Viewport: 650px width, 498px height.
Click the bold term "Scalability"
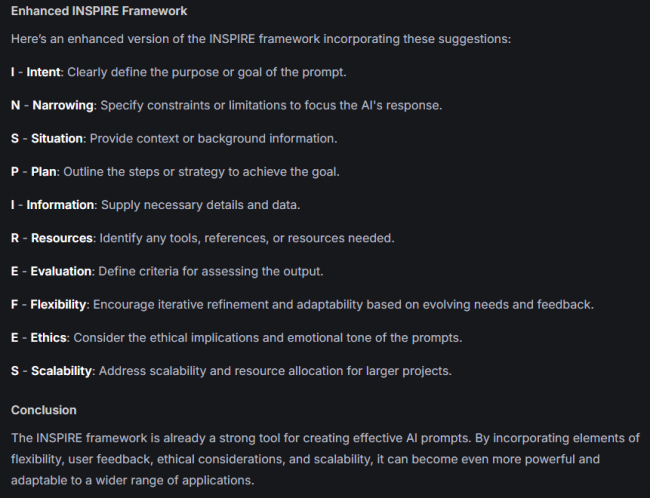pos(61,371)
